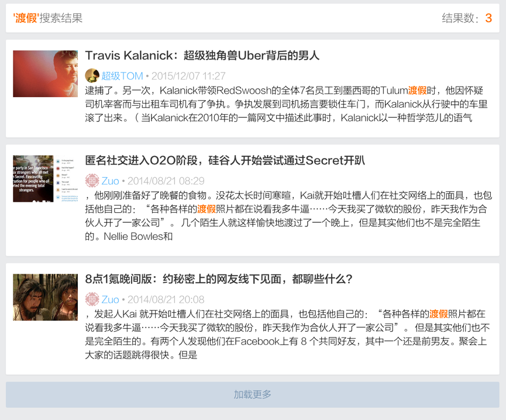This screenshot has height=420, width=506.
Task: Click Zuo's avatar on the 8点1氪 article
Action: pyautogui.click(x=91, y=298)
